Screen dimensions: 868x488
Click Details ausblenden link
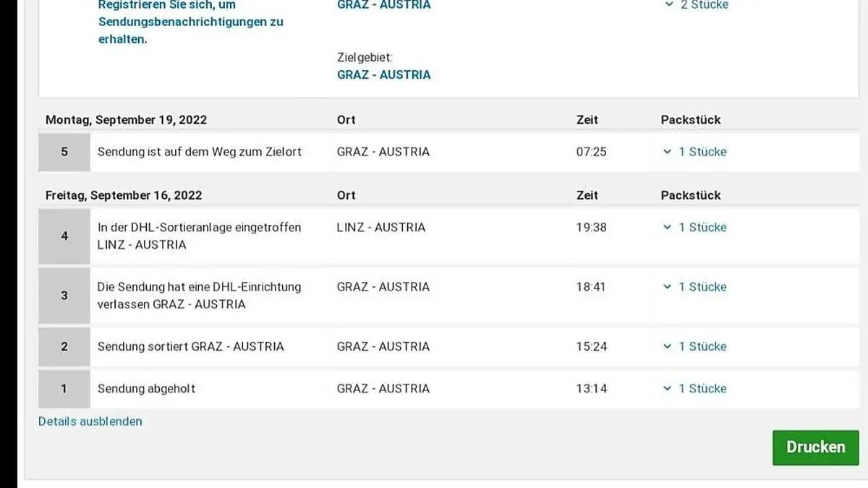(90, 421)
